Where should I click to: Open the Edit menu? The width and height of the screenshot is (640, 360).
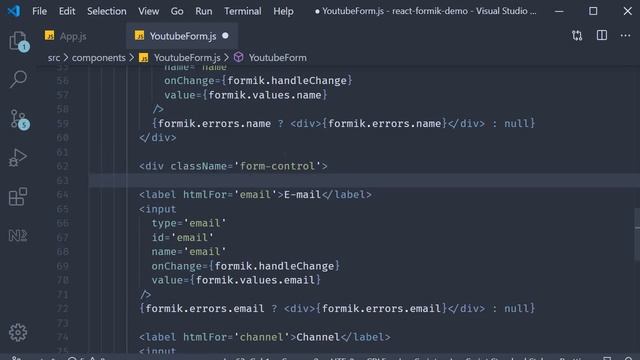click(x=67, y=11)
